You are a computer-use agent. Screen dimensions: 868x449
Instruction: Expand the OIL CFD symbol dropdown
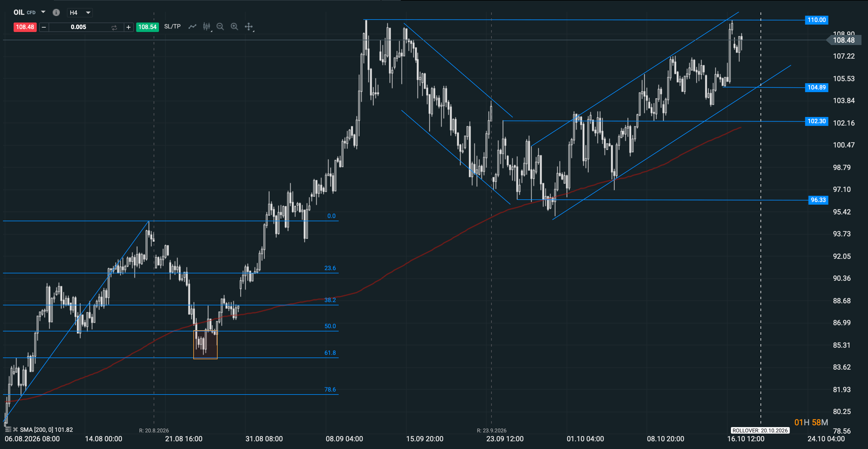(x=43, y=12)
